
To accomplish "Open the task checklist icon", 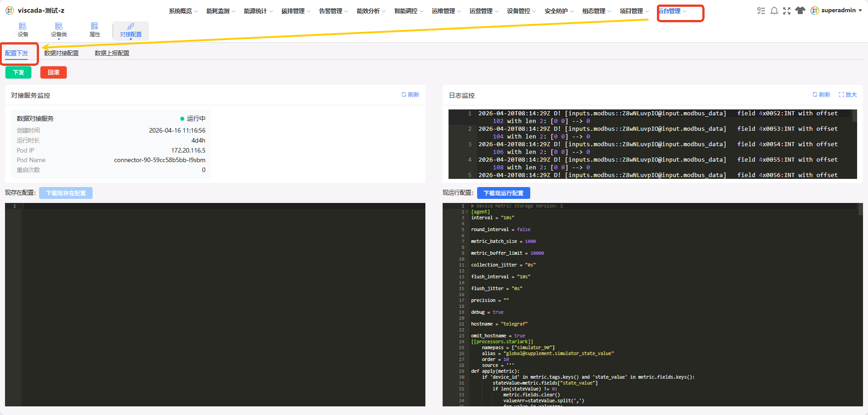I will (x=761, y=11).
